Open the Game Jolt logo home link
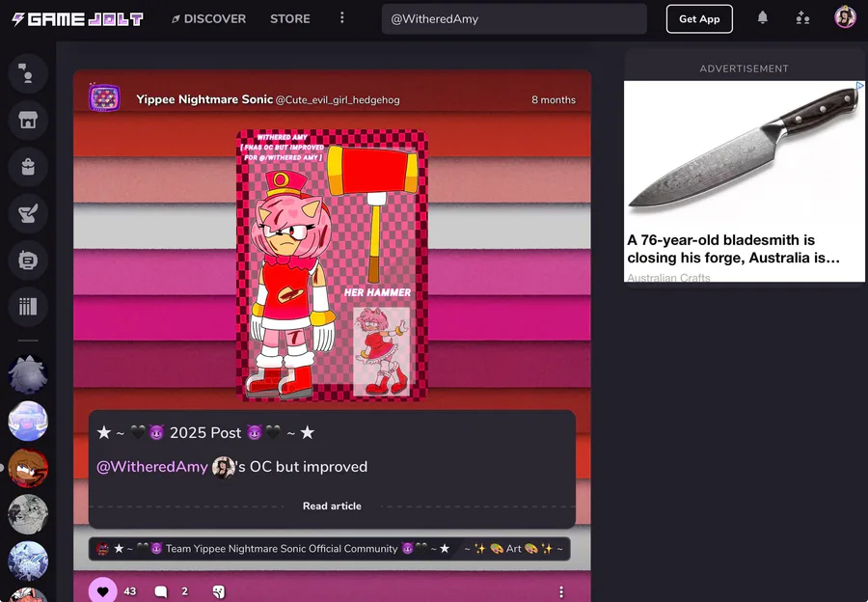868x602 pixels. click(77, 19)
